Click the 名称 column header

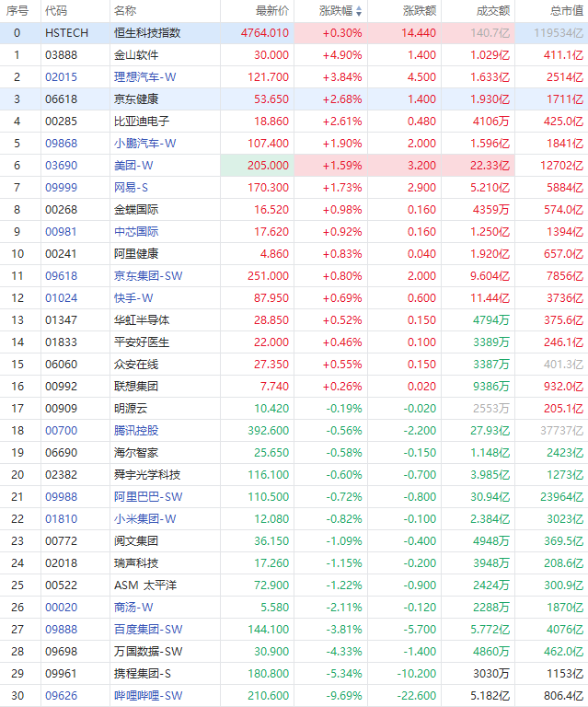point(125,11)
